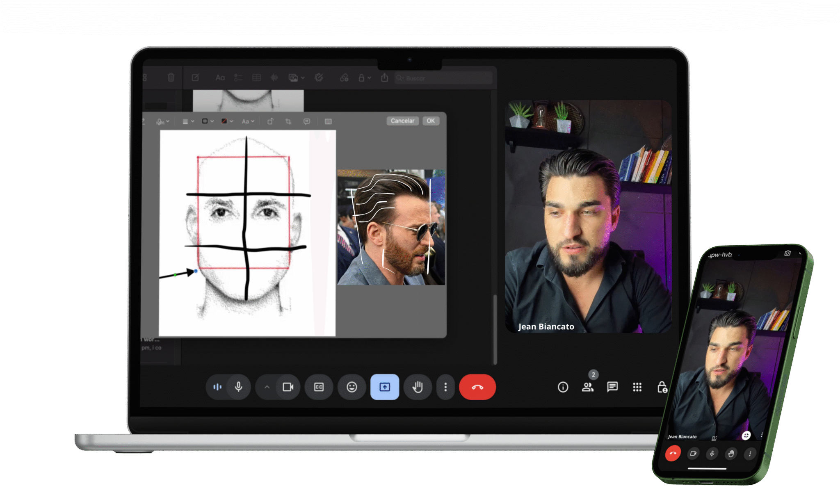Open host controls lock icon

(x=662, y=387)
